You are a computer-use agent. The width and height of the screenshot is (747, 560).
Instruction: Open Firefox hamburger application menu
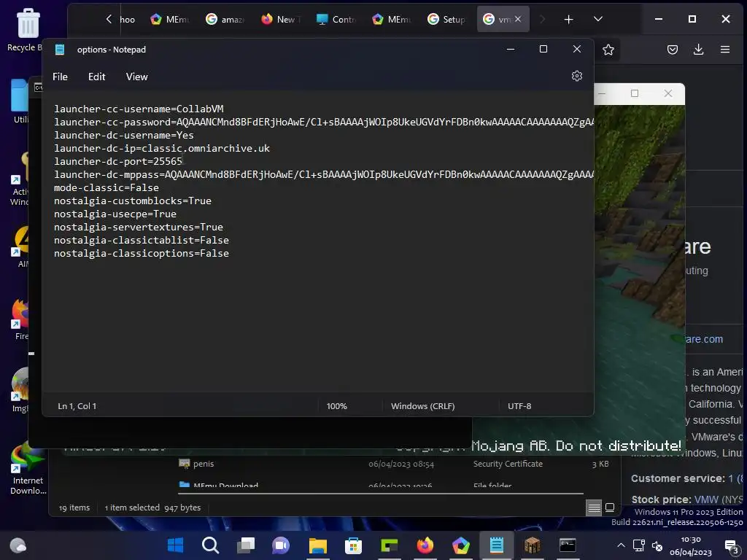tap(725, 50)
